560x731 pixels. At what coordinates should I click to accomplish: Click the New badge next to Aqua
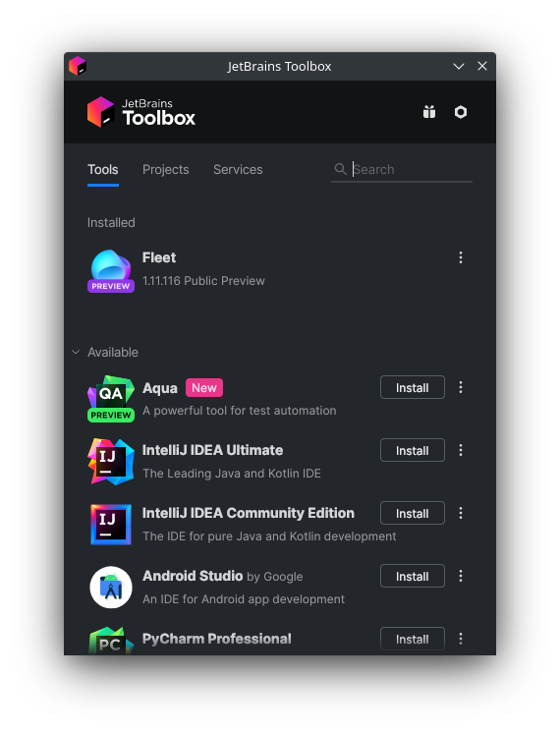(x=204, y=388)
